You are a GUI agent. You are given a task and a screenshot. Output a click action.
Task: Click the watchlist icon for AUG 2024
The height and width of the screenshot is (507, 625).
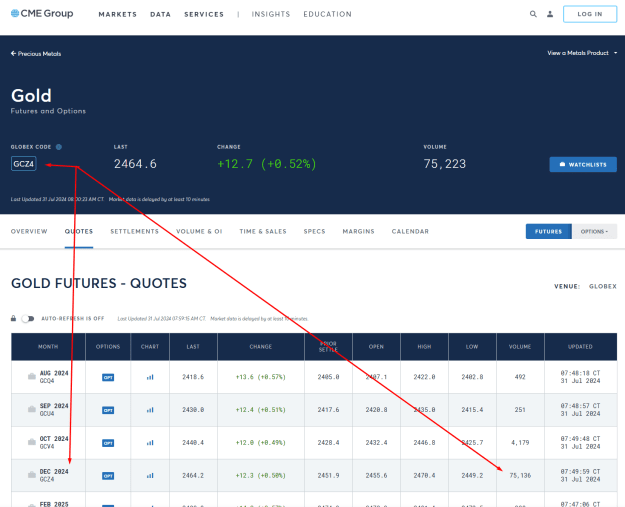tap(32, 377)
